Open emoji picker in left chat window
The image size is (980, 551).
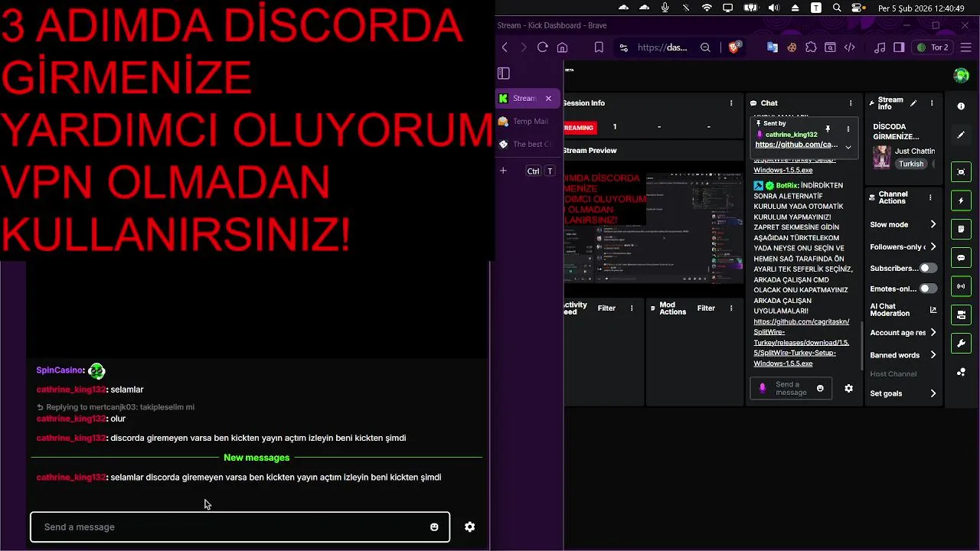point(434,527)
